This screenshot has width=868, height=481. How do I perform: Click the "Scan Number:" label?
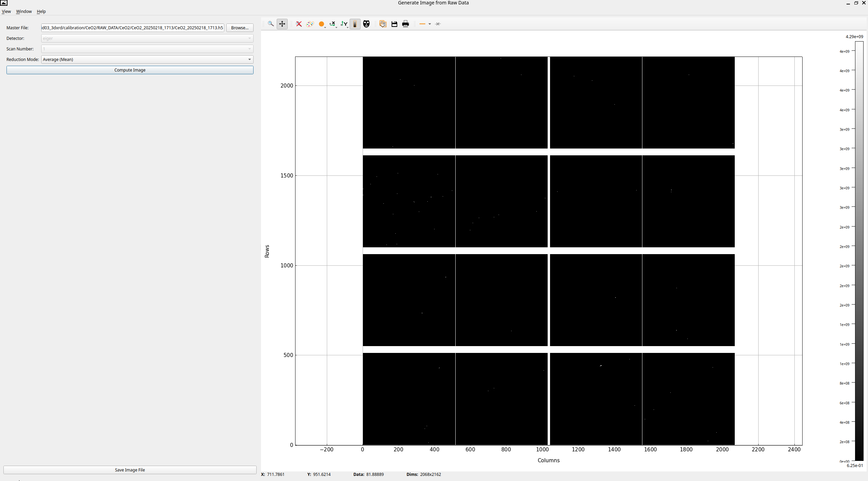click(20, 49)
